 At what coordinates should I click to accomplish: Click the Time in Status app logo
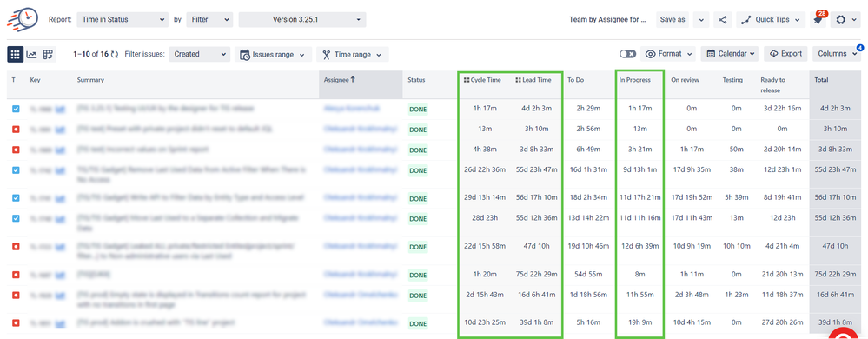click(23, 19)
